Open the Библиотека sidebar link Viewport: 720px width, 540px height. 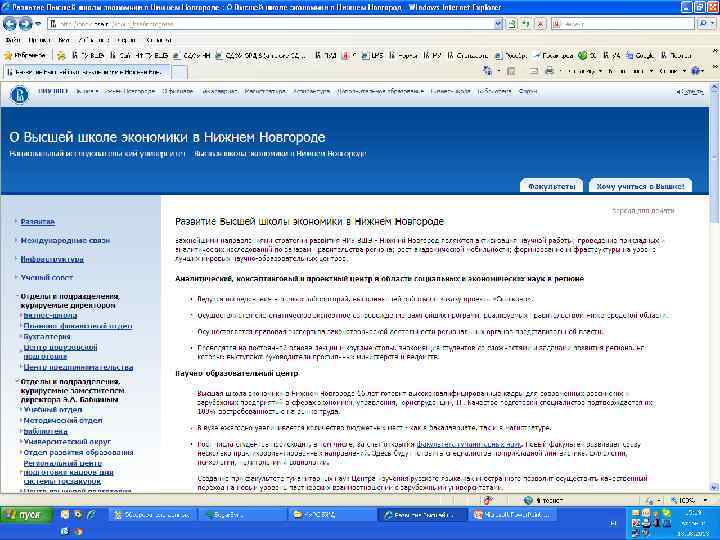point(45,432)
